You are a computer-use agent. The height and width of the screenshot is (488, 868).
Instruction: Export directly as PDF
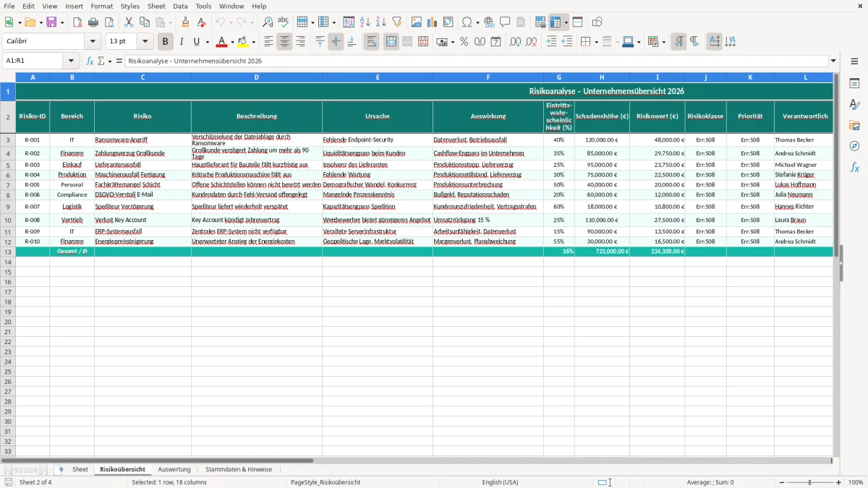coord(77,22)
